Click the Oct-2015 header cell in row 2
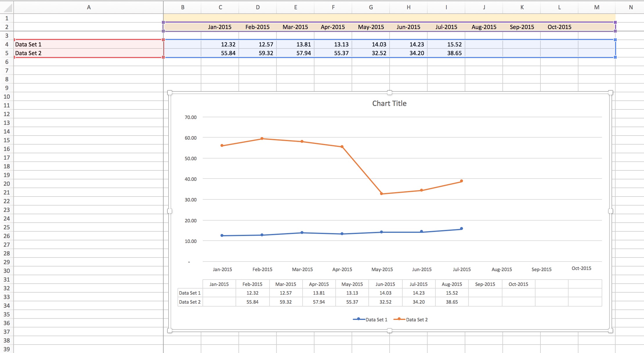 (559, 27)
